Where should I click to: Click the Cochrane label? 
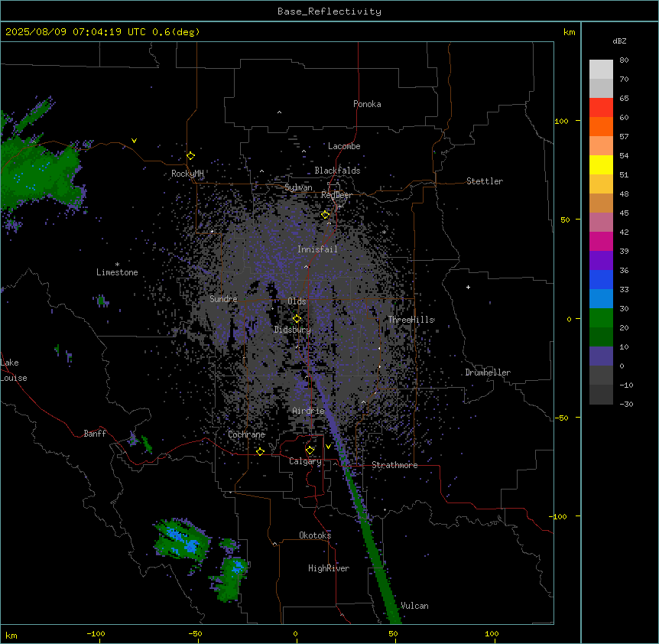pyautogui.click(x=246, y=434)
